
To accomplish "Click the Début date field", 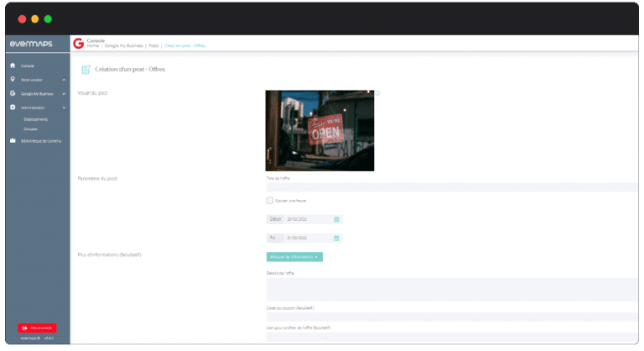I will [x=304, y=219].
